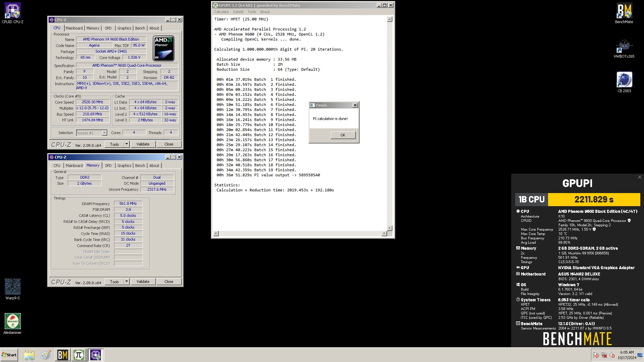
Task: Open Graphics tab in top CPU-Z window
Action: pos(124,28)
